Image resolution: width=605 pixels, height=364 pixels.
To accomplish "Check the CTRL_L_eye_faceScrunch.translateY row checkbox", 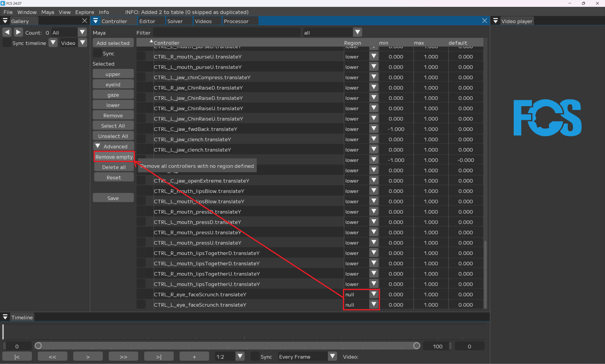I will tap(141, 305).
